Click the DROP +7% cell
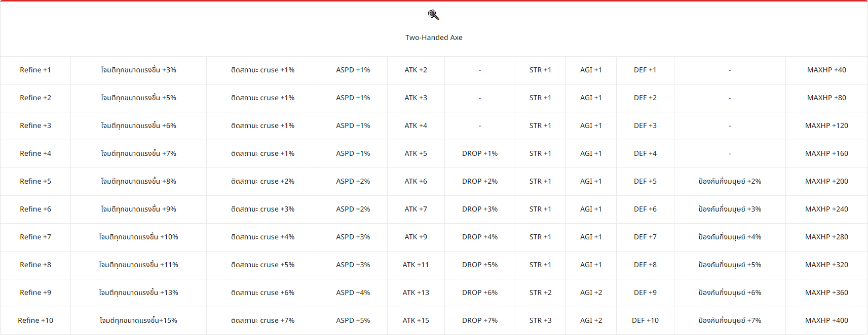This screenshot has width=868, height=335. pos(480,320)
